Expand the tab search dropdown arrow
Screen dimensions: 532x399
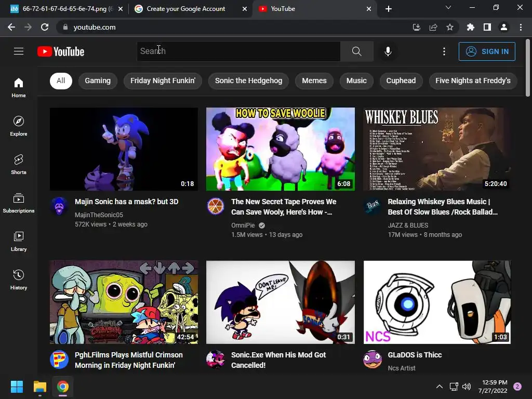pos(448,7)
